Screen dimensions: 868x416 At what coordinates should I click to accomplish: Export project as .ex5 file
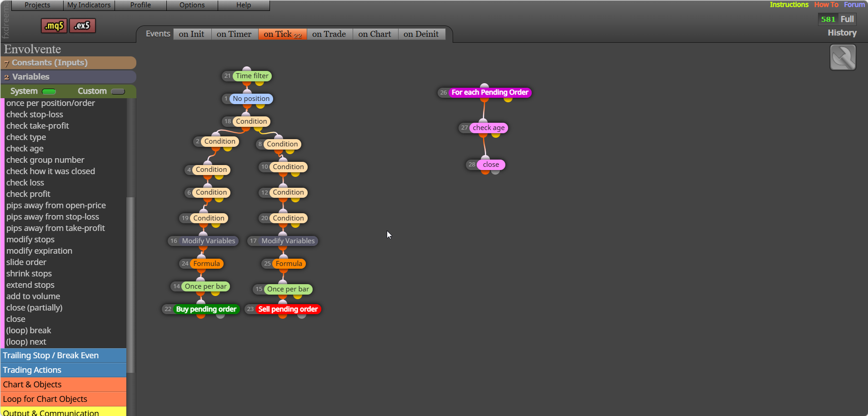[x=82, y=26]
